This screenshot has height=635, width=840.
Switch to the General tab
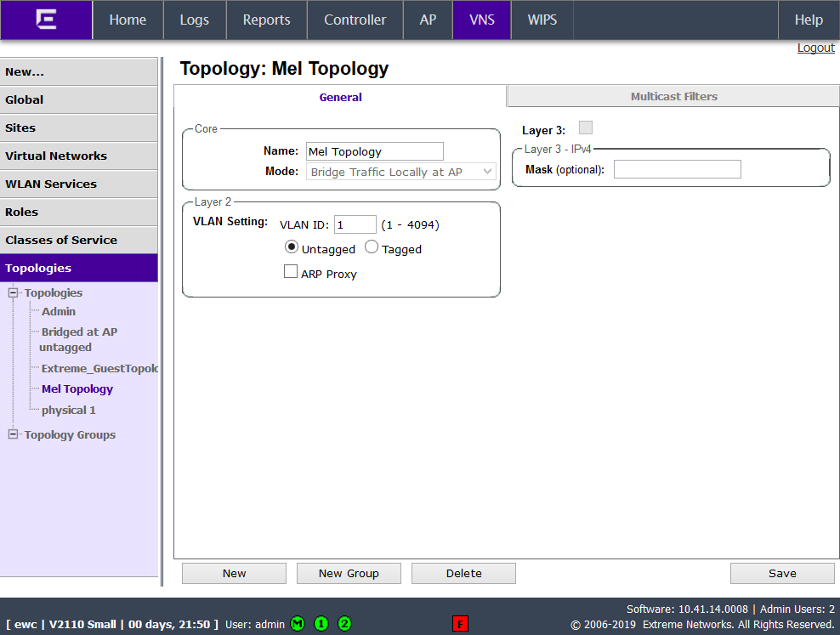point(340,97)
